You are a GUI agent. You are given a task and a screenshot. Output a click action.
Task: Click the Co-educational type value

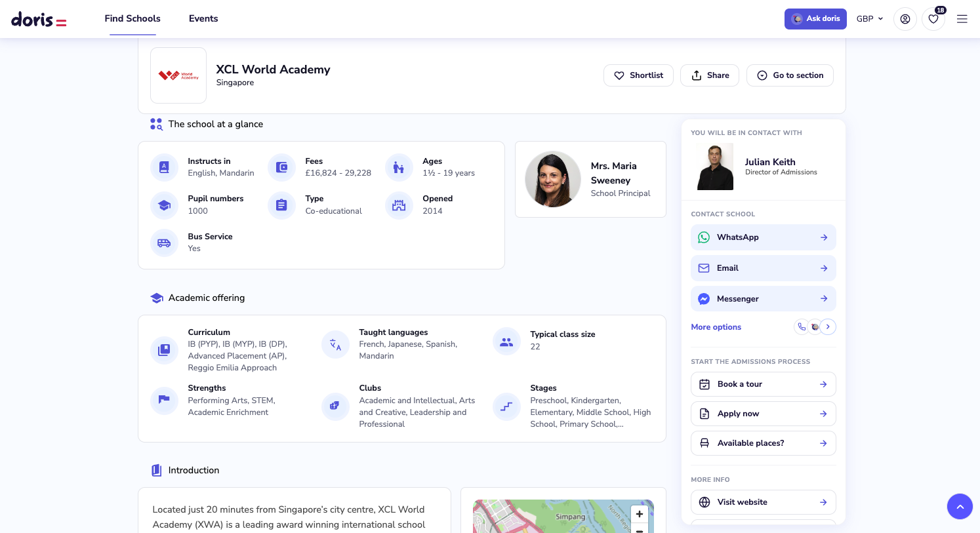coord(333,211)
